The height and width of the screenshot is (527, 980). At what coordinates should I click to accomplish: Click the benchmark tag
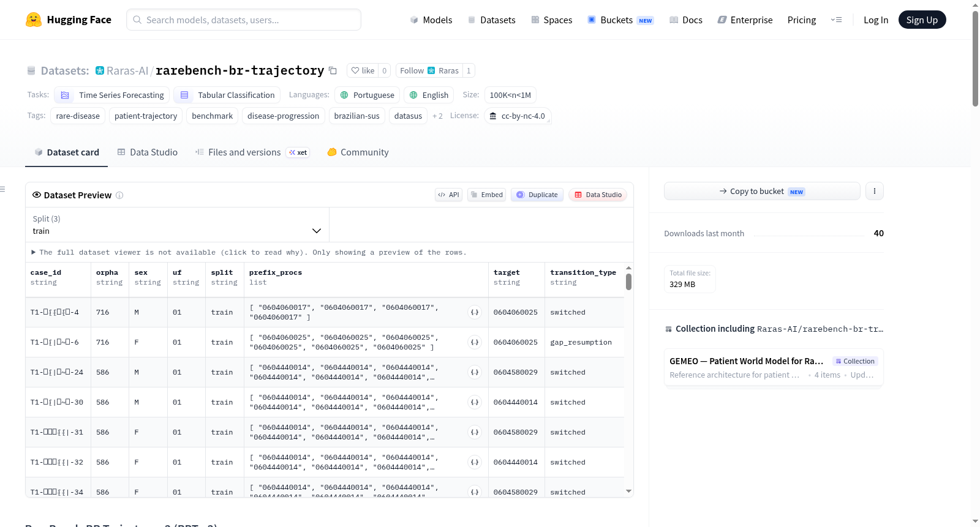(213, 116)
